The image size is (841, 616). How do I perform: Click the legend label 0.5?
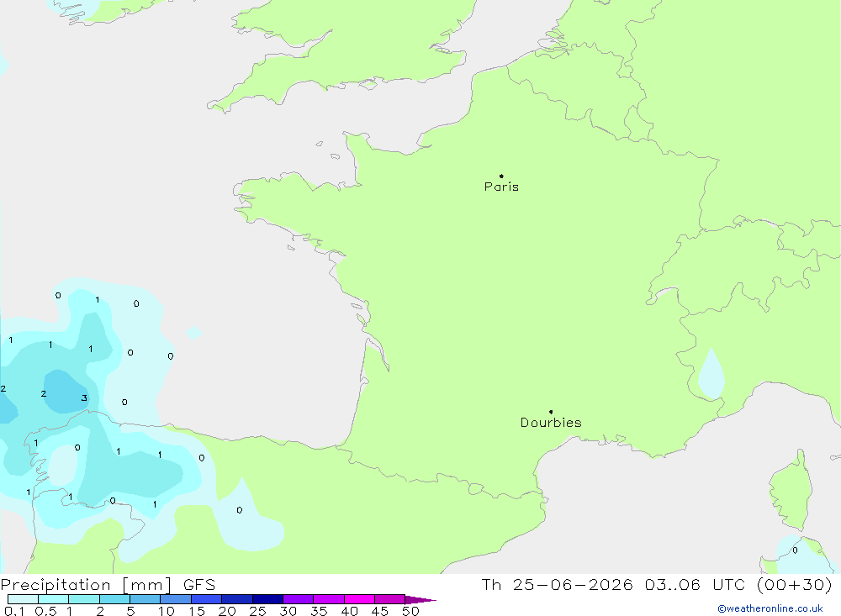point(45,611)
